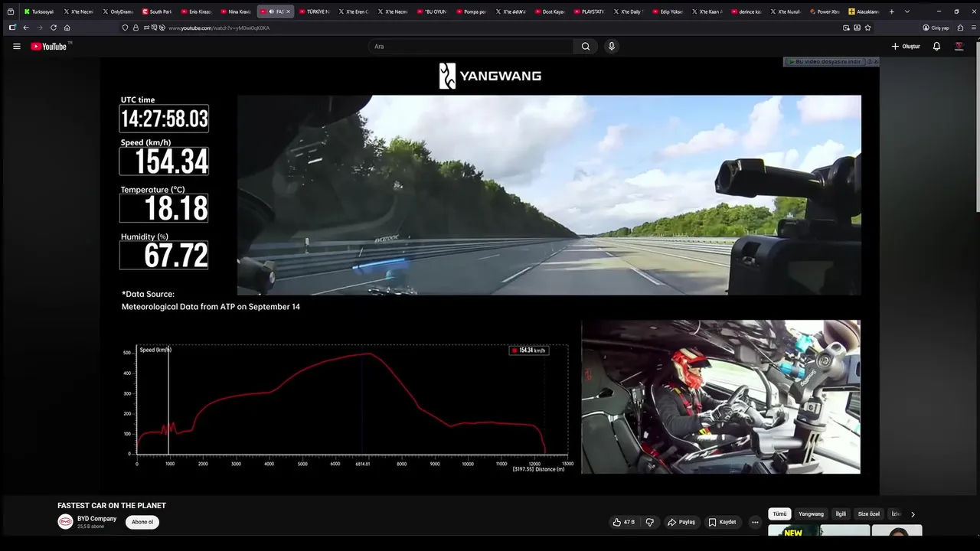
Task: Switch to the Nina Kraviz tab
Action: tap(235, 11)
